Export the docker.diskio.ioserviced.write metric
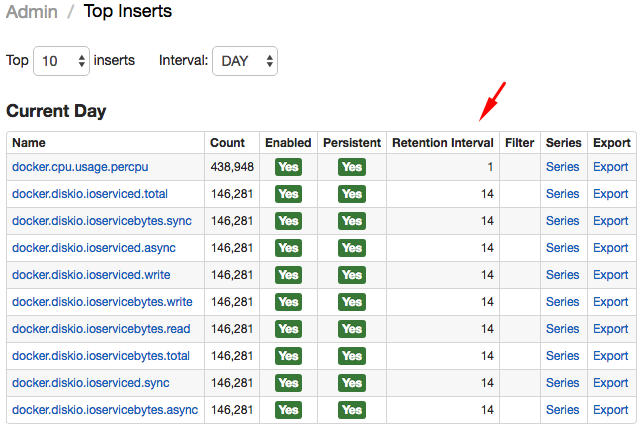 click(611, 275)
